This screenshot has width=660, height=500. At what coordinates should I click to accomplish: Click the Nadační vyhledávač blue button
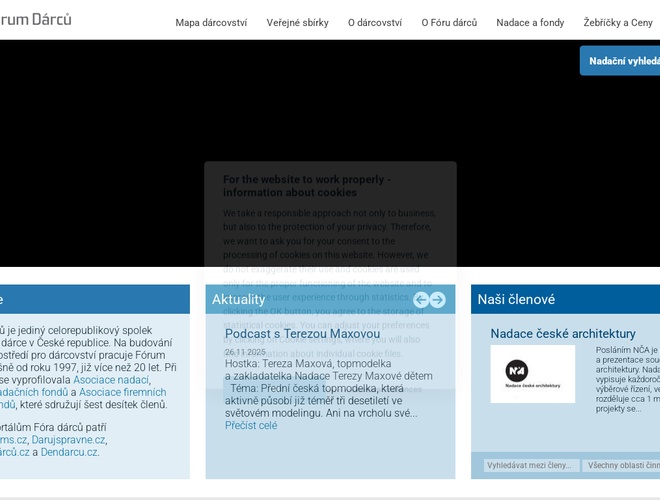coord(622,61)
